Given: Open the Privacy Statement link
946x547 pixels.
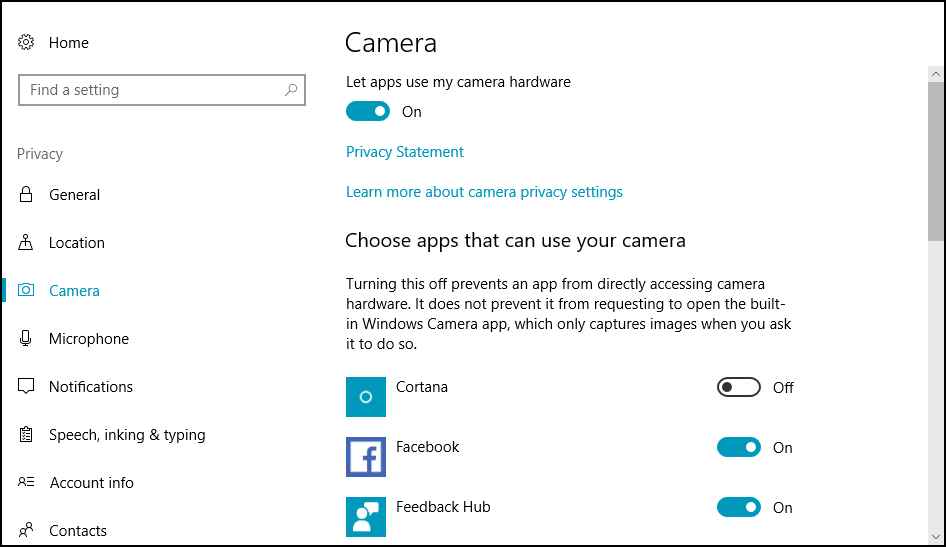Looking at the screenshot, I should pyautogui.click(x=405, y=152).
